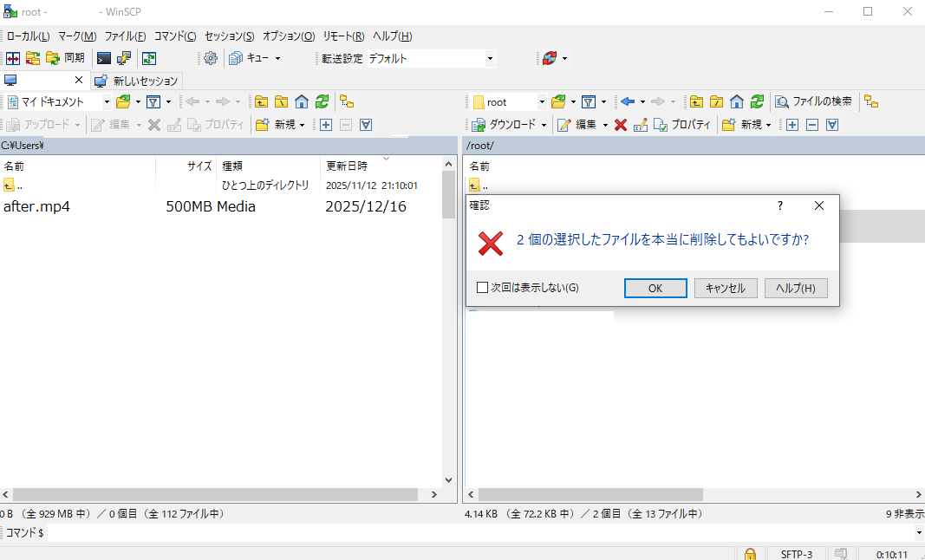Close the 確認 dialog with X
The height and width of the screenshot is (560, 925).
tap(819, 205)
